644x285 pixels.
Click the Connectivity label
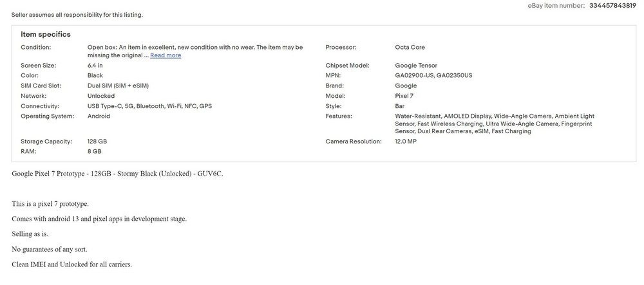(x=40, y=106)
